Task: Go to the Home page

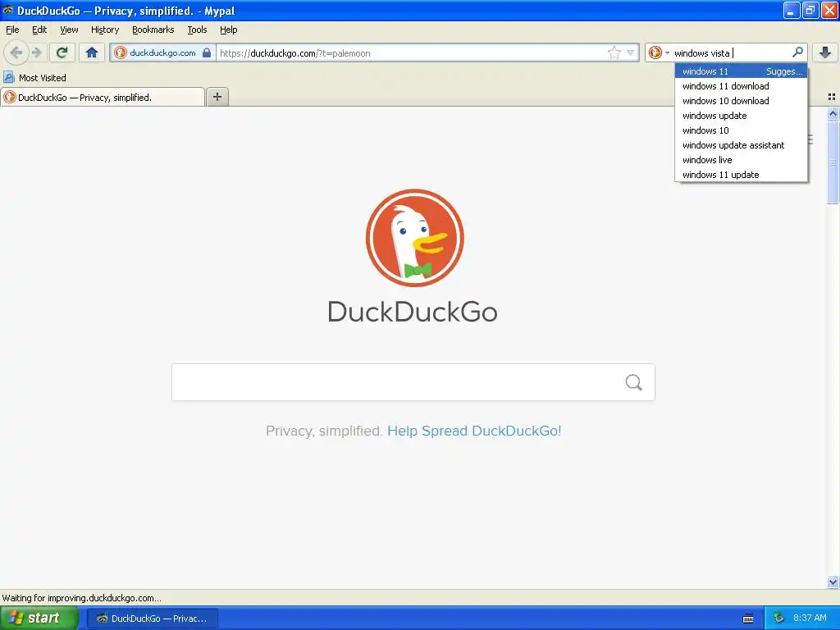Action: [x=92, y=52]
